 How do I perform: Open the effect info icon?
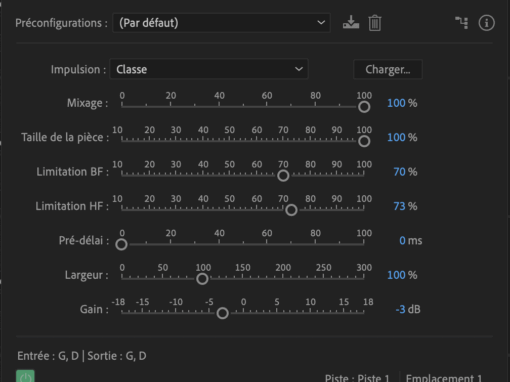486,23
